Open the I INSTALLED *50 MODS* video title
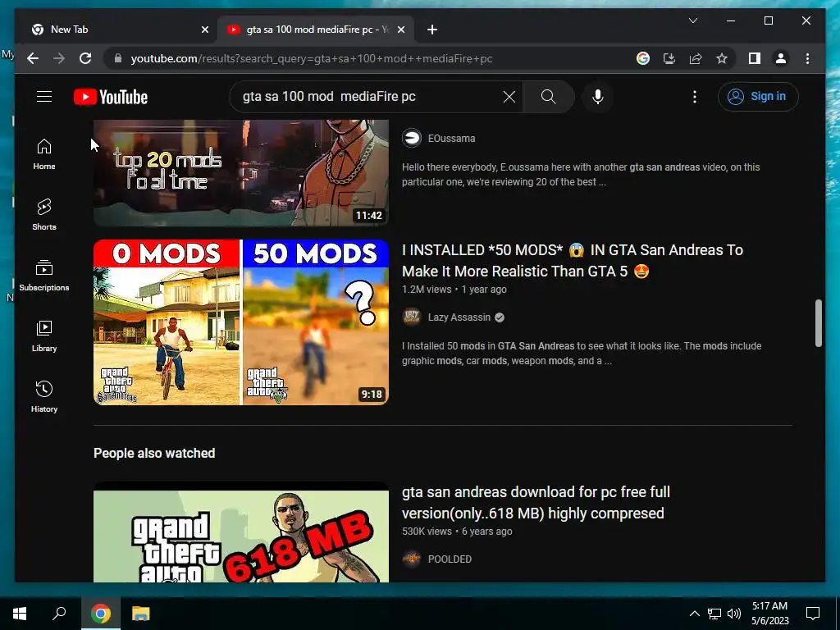The image size is (840, 630). point(572,260)
